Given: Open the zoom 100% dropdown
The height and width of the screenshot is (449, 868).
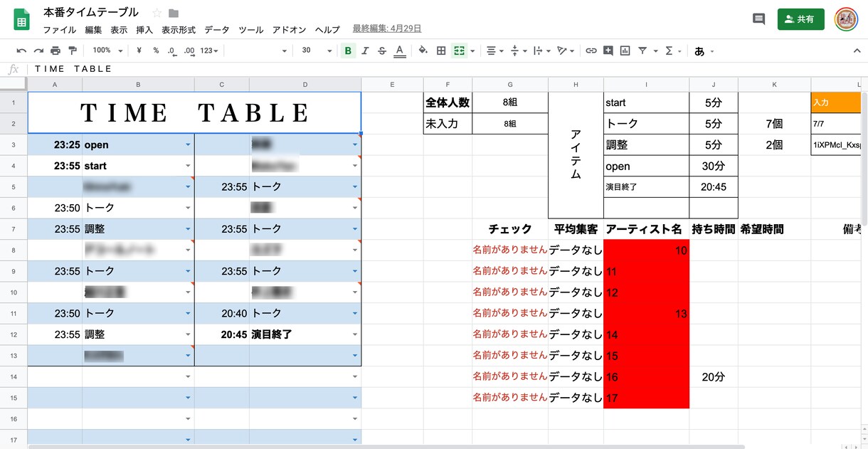Looking at the screenshot, I should coord(107,51).
